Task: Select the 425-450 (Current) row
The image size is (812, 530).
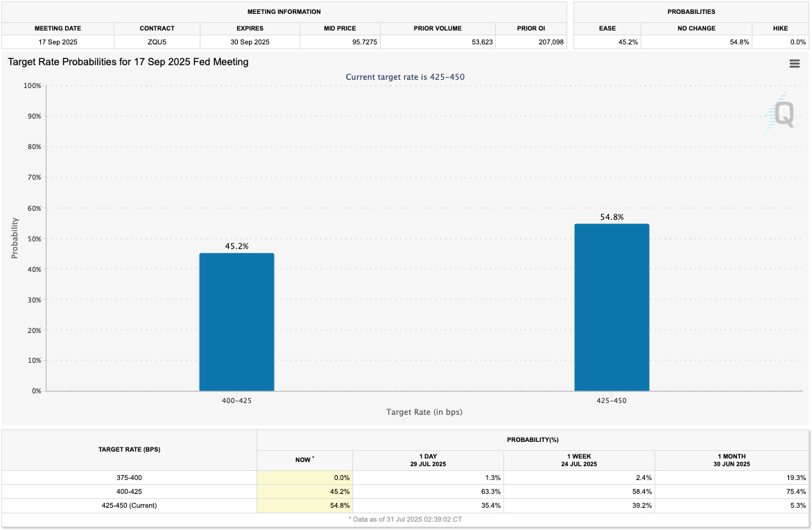Action: click(x=130, y=505)
